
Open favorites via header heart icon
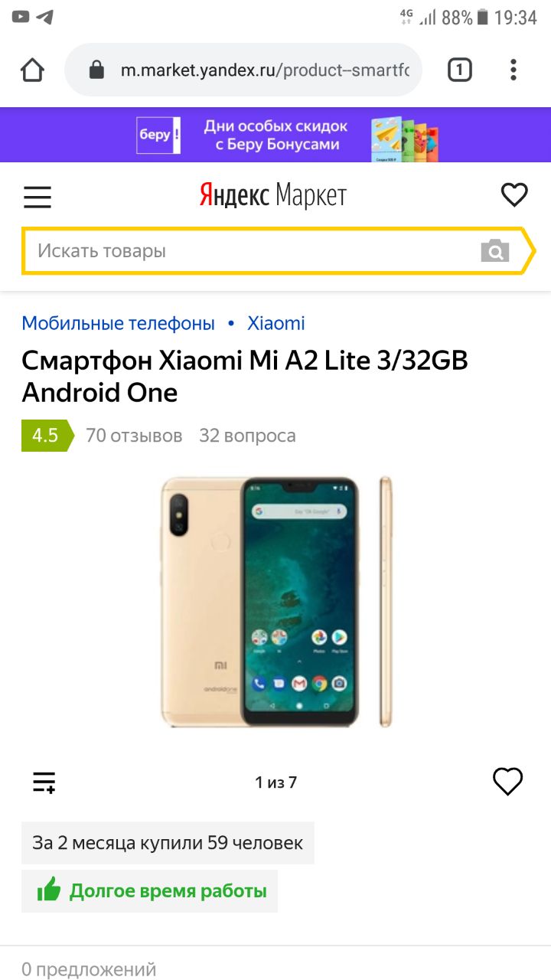coord(514,195)
